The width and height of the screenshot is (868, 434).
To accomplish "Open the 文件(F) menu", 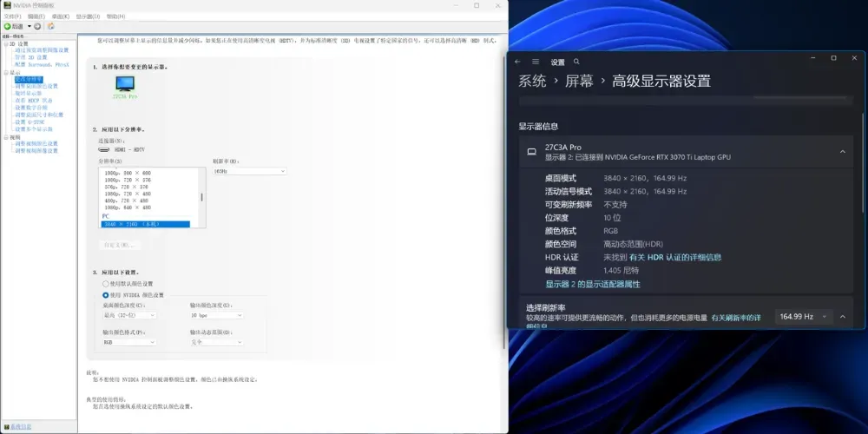I will pos(12,16).
